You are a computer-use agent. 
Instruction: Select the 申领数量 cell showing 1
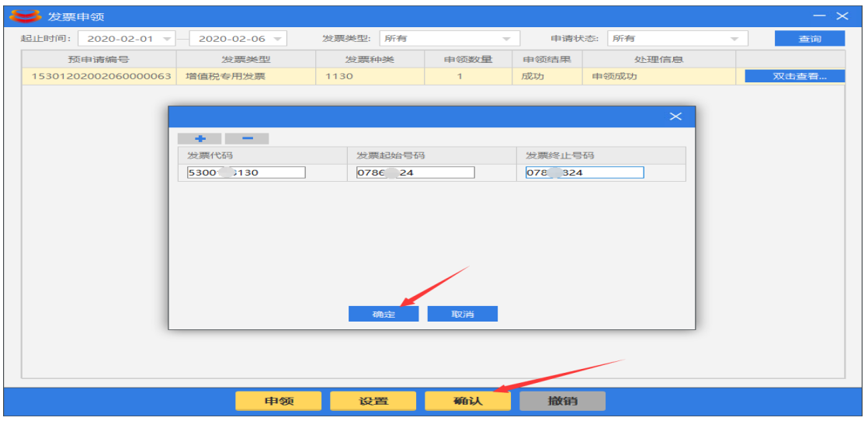pyautogui.click(x=468, y=76)
